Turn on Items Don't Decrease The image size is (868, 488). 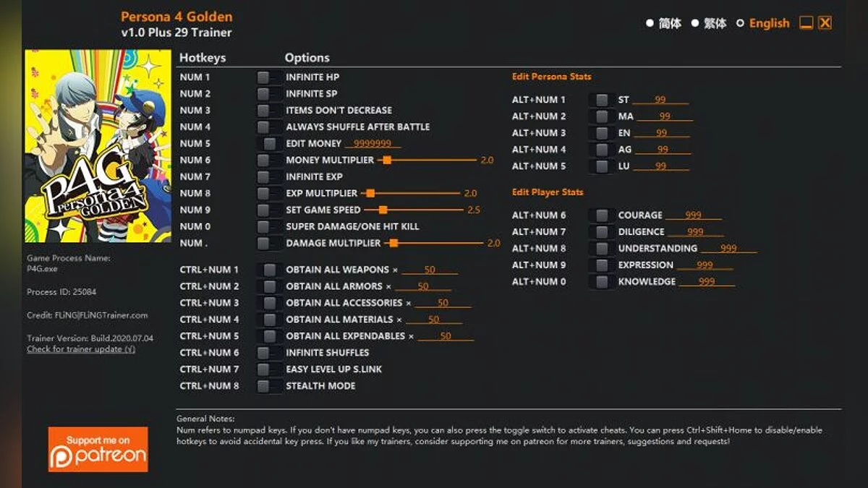click(x=270, y=110)
